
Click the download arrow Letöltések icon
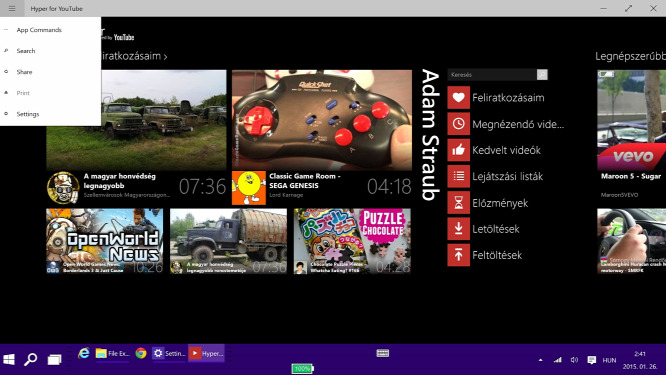[458, 229]
